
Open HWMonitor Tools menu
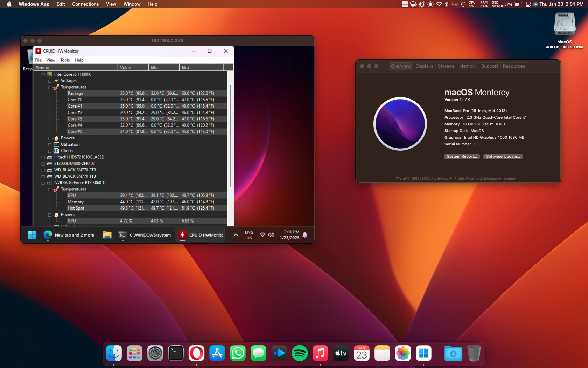pos(65,60)
